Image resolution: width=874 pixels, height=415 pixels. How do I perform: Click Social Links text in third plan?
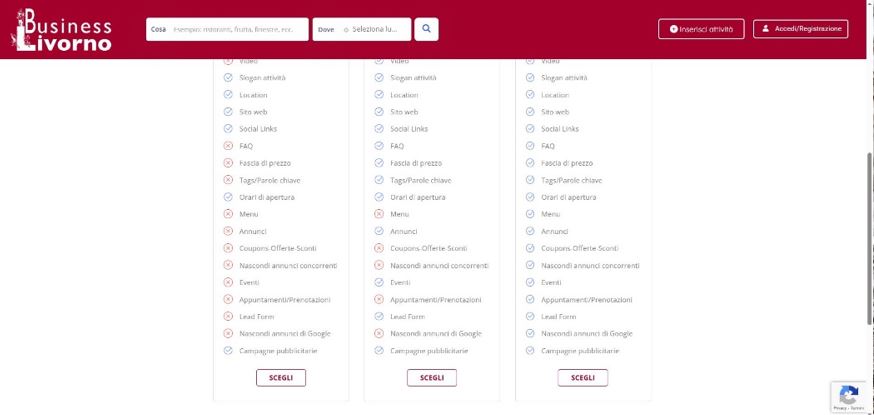click(560, 129)
